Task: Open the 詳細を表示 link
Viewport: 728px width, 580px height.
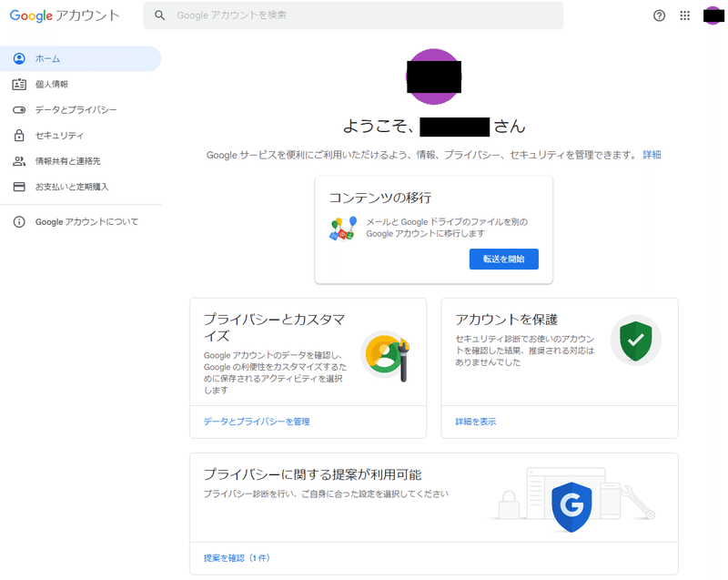Action: point(475,422)
